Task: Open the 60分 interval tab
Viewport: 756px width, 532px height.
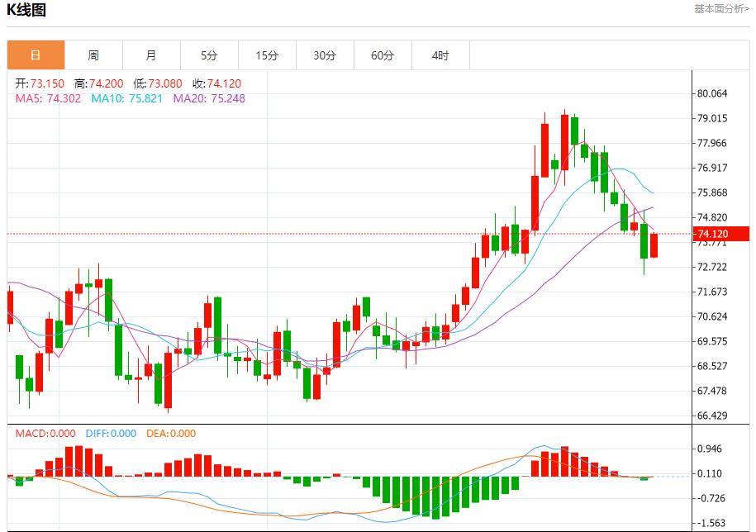Action: [x=383, y=55]
